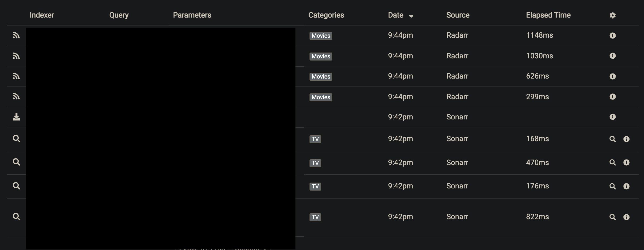Sort the table by Elapsed Time

[548, 15]
